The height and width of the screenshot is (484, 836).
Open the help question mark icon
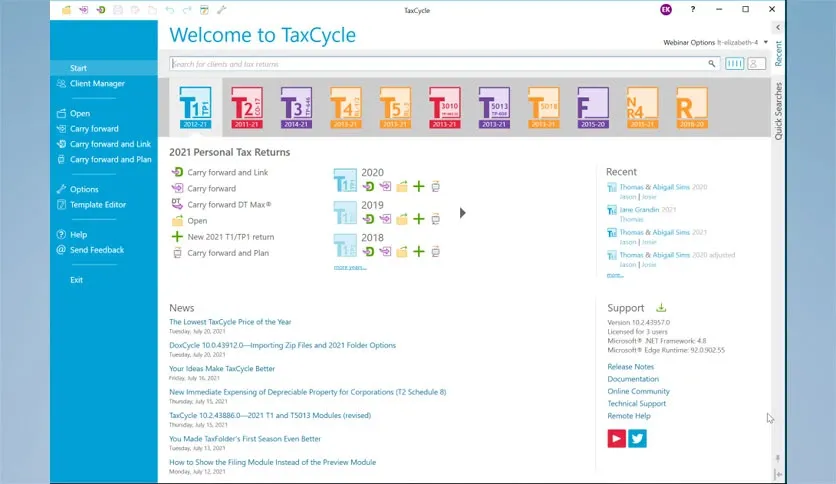tap(693, 9)
